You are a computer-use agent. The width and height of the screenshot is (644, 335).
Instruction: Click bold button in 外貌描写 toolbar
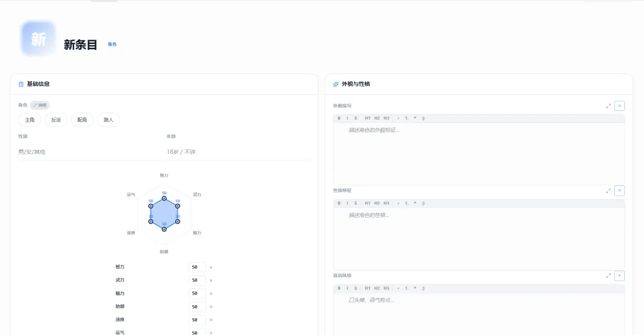click(339, 119)
